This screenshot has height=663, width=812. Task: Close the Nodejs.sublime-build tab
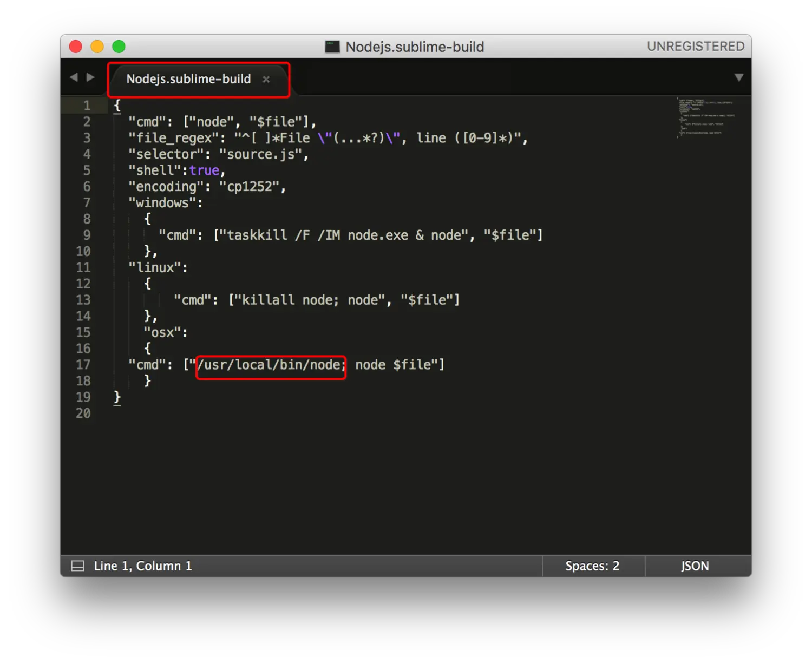pos(266,80)
